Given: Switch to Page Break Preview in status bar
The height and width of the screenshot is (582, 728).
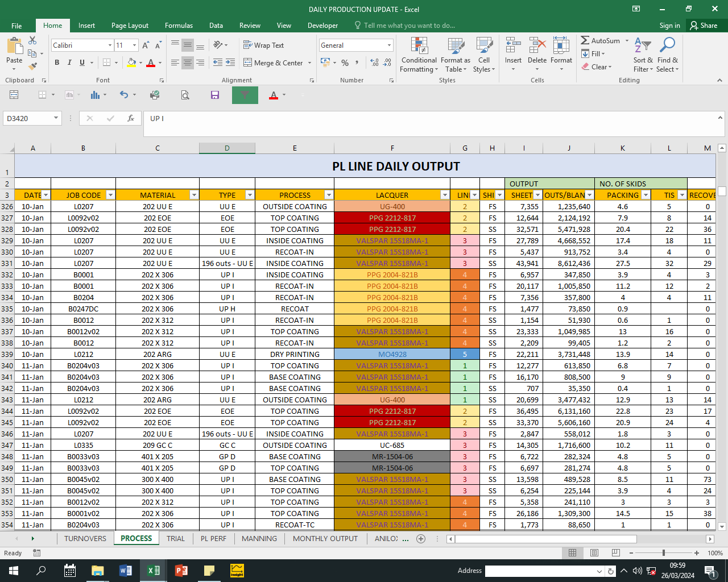Looking at the screenshot, I should [616, 553].
